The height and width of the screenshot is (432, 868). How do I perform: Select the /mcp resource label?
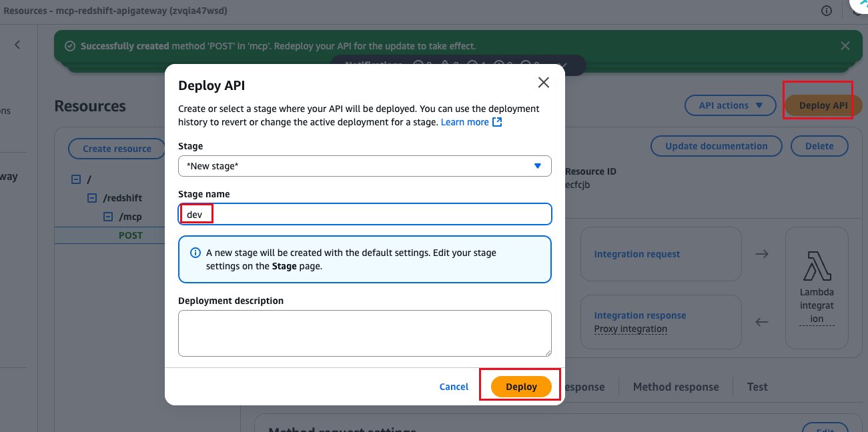130,217
